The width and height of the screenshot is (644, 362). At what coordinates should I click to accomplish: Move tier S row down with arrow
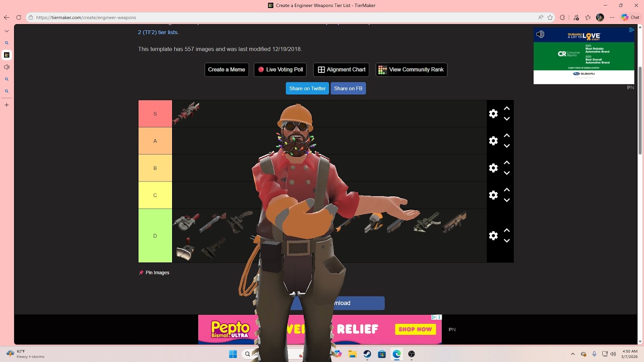click(507, 119)
